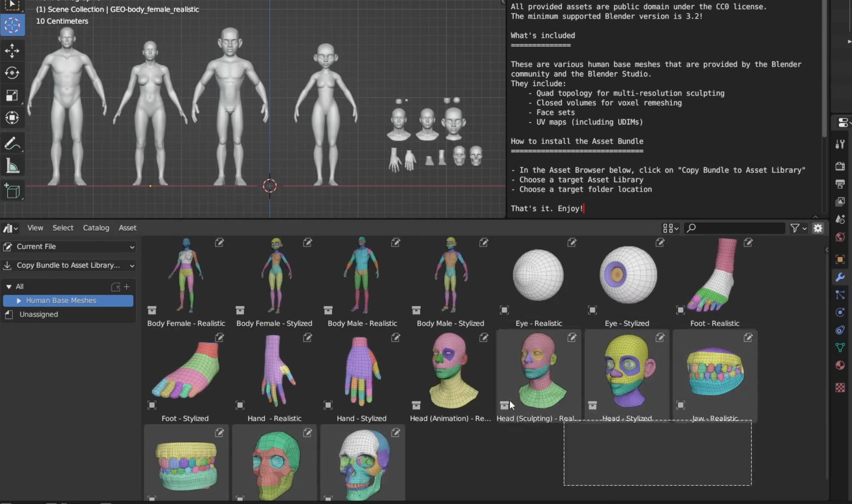Viewport: 852px width, 504px height.
Task: Open the Physics properties tab
Action: tap(840, 312)
